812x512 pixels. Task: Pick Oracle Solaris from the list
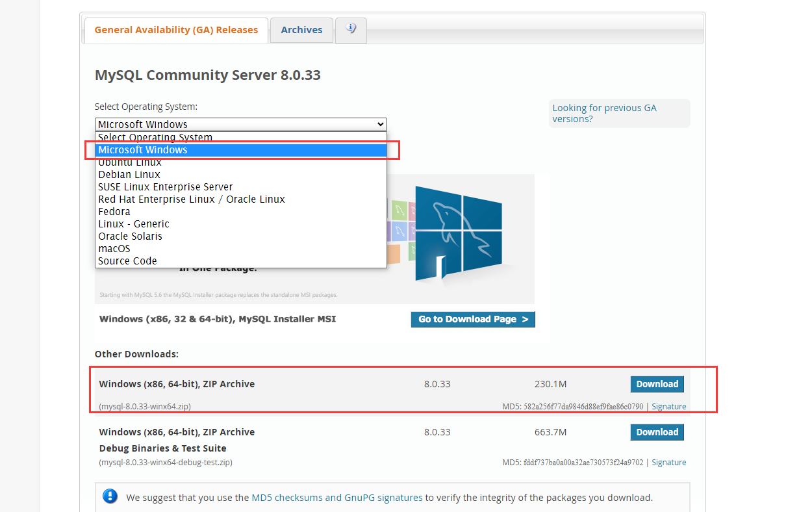point(241,237)
